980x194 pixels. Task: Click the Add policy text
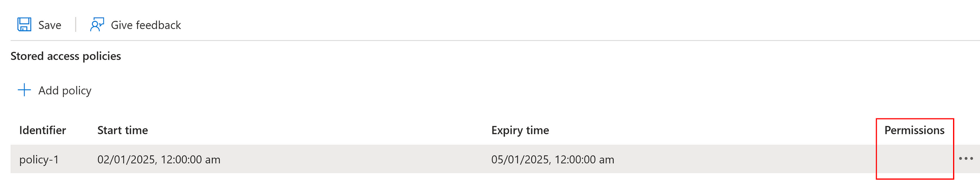(65, 91)
